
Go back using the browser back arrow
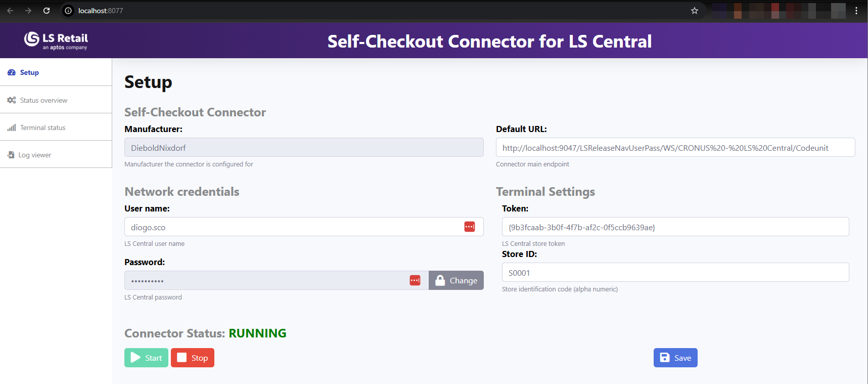point(10,11)
